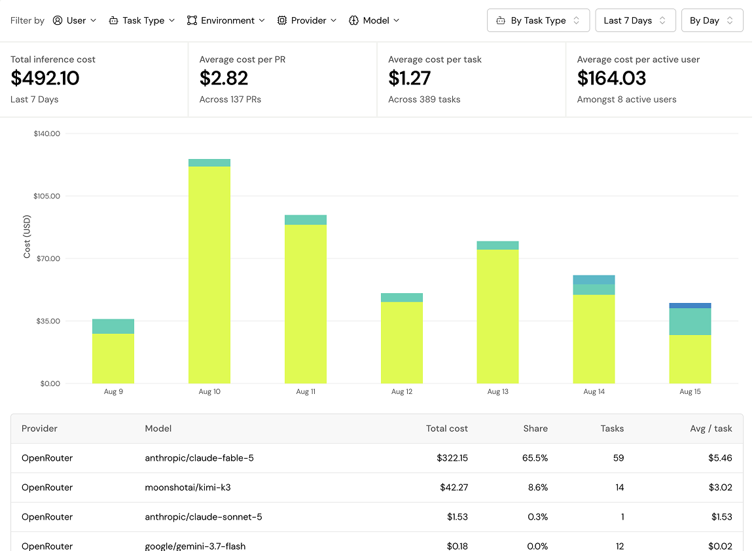This screenshot has width=756, height=551.
Task: Click the Task Type filter robot icon
Action: 113,20
